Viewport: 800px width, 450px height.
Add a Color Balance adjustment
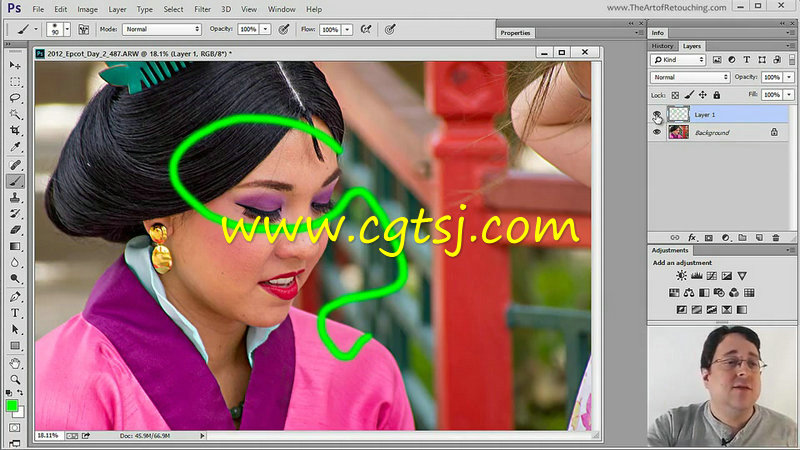pos(689,293)
